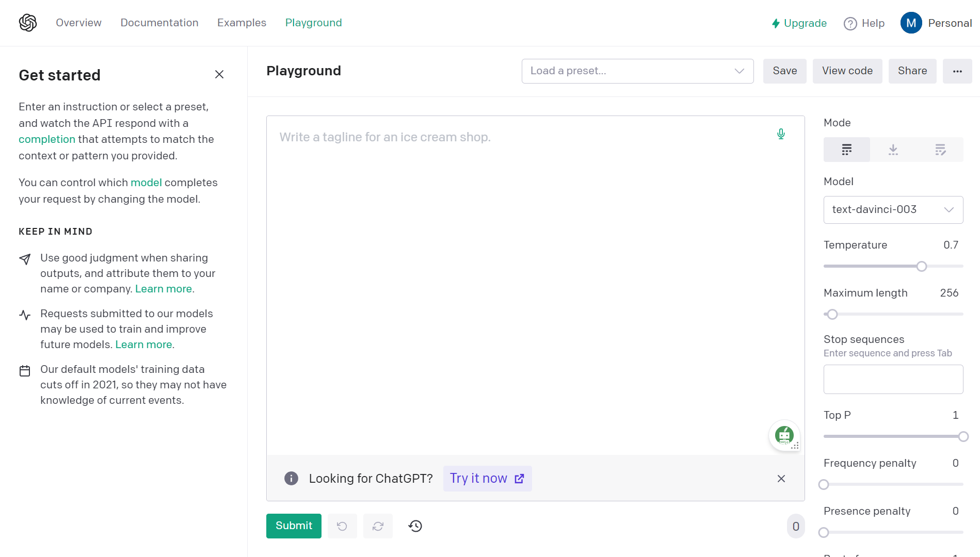
Task: Adjust the Temperature slider
Action: coord(921,266)
